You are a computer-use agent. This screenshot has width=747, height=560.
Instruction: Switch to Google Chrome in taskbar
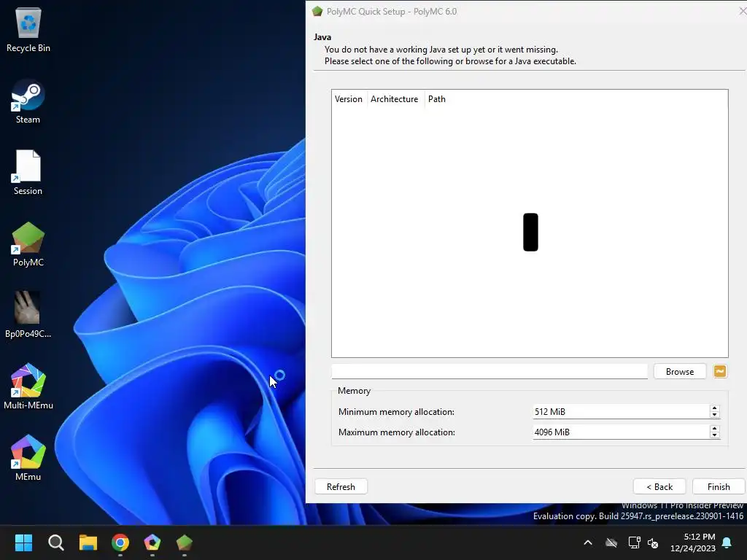tap(120, 542)
